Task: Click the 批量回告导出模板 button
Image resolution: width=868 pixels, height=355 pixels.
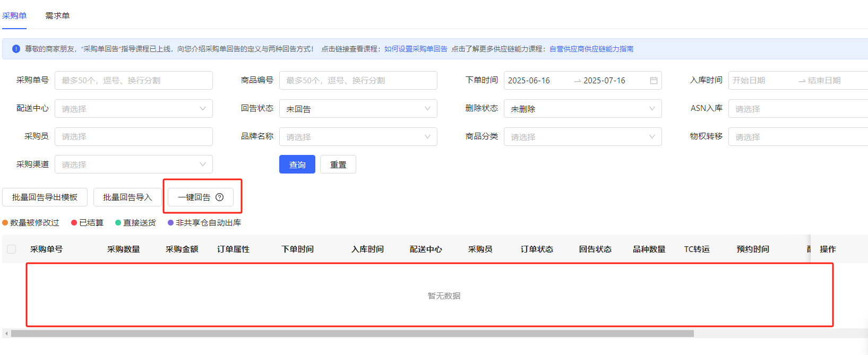Action: coord(45,197)
